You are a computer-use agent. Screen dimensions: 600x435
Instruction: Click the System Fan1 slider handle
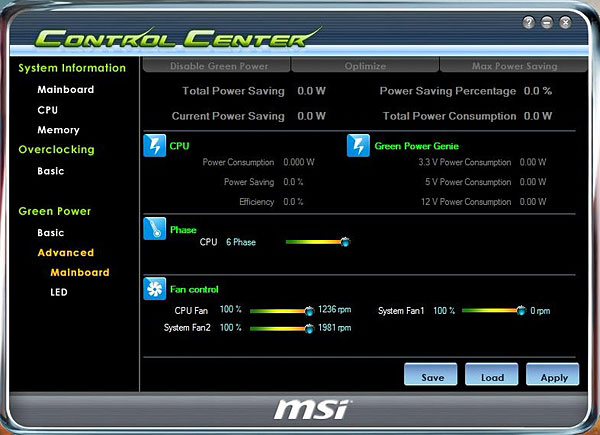tap(521, 310)
